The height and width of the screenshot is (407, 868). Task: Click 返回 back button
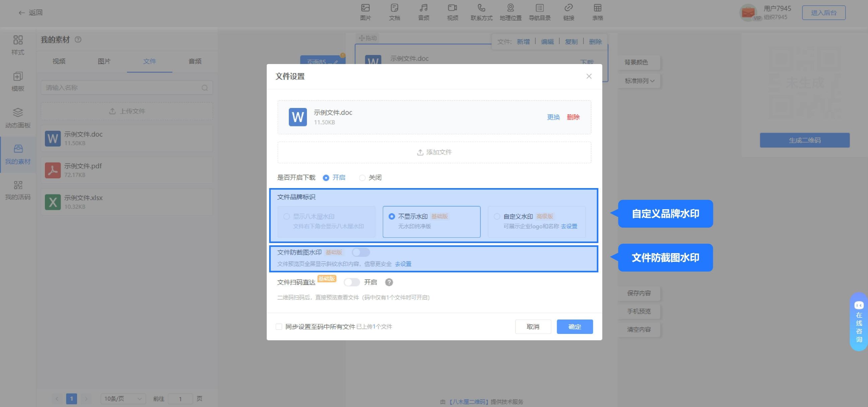click(x=30, y=12)
